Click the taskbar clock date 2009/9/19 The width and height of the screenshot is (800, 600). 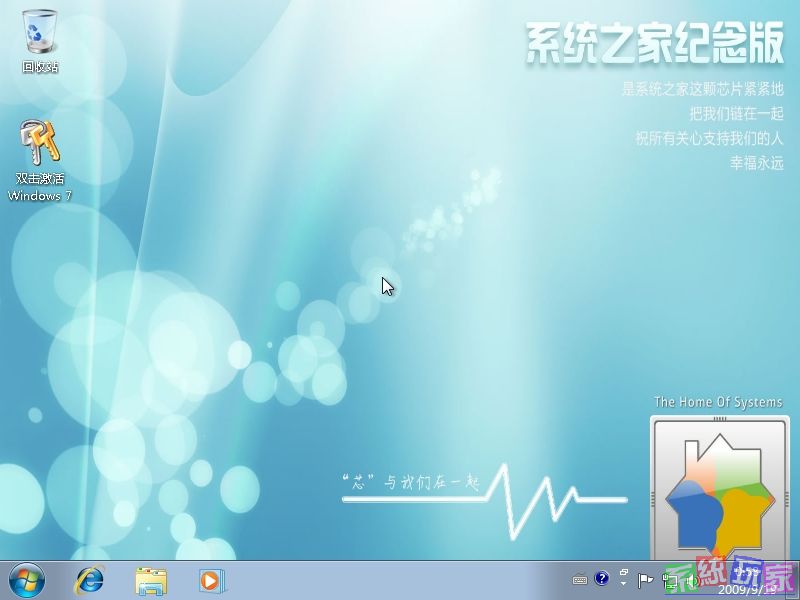point(746,590)
